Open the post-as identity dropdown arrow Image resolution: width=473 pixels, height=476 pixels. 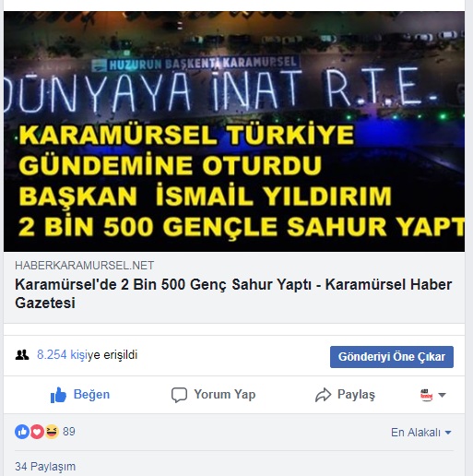[x=442, y=395]
